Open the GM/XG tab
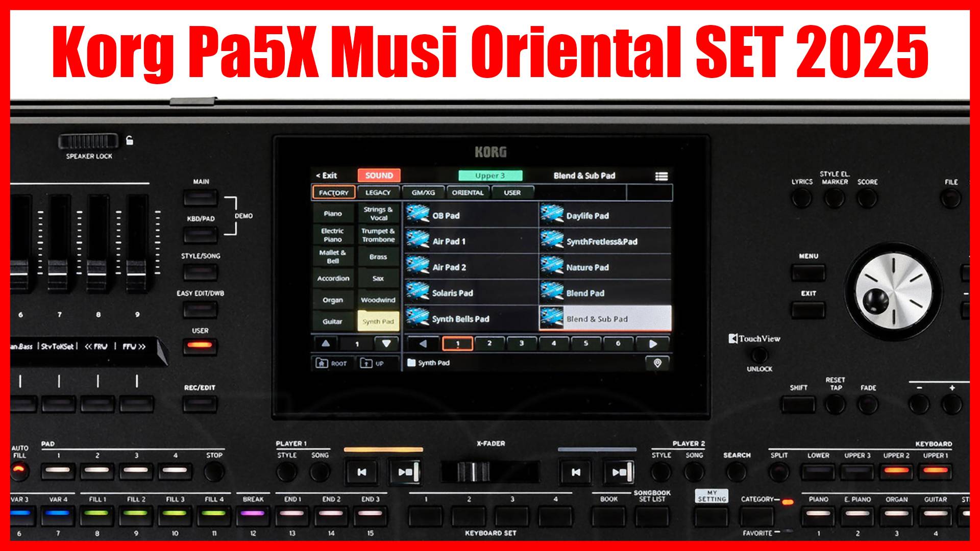Screen dimensions: 980x551 click(424, 192)
